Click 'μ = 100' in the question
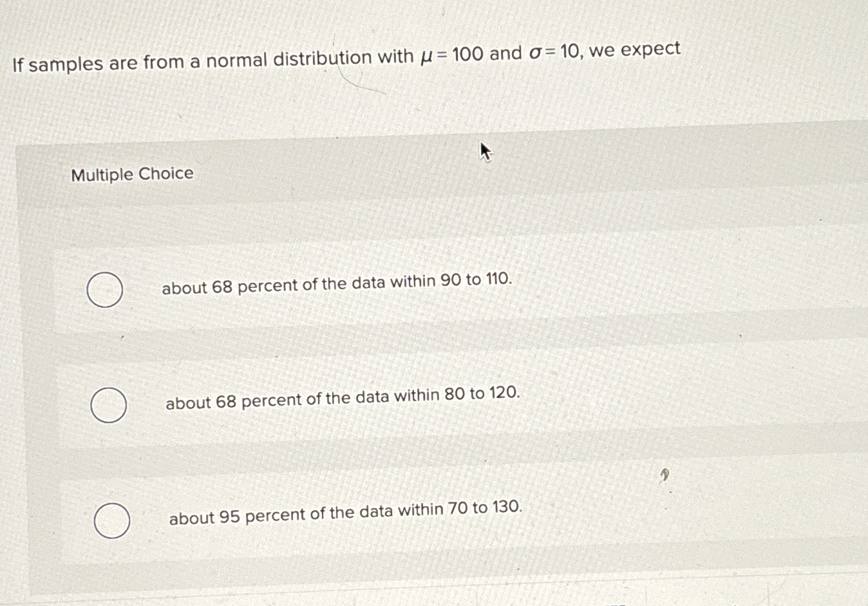868x606 pixels. pyautogui.click(x=451, y=55)
